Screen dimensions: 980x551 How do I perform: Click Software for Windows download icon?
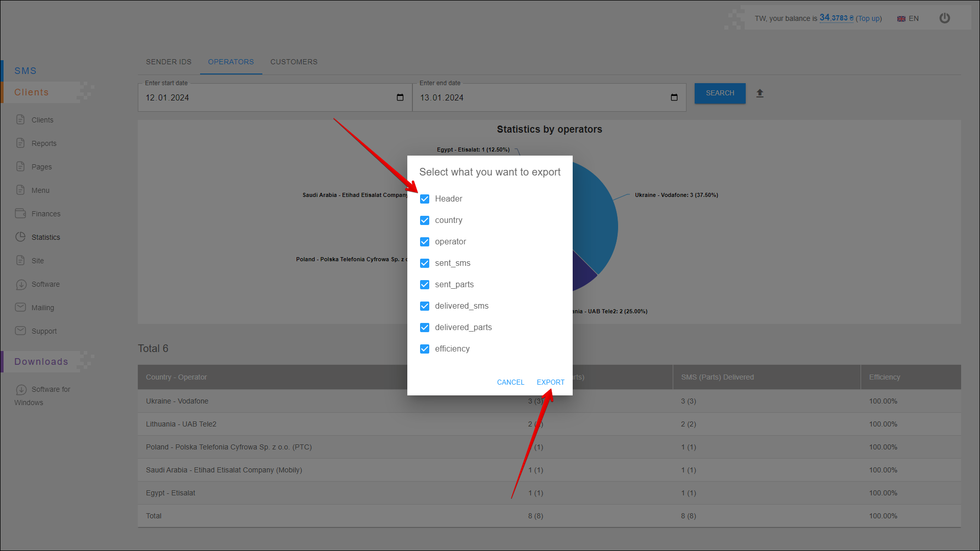21,389
